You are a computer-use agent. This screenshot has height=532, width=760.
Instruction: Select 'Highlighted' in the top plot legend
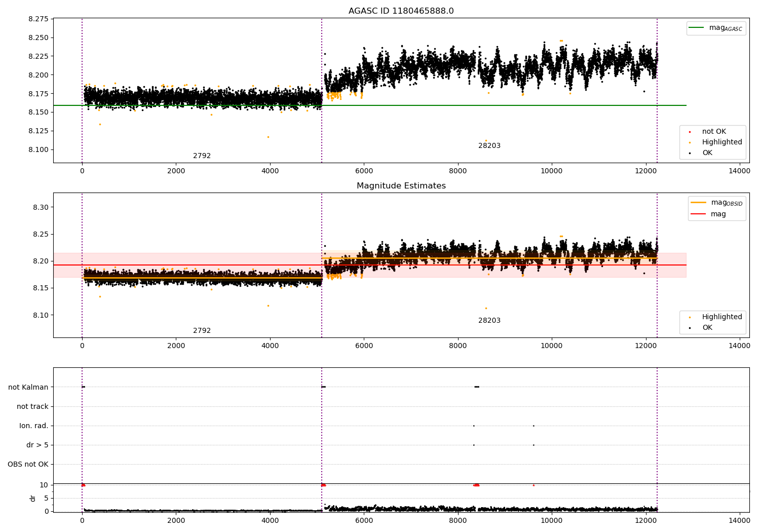click(x=722, y=142)
